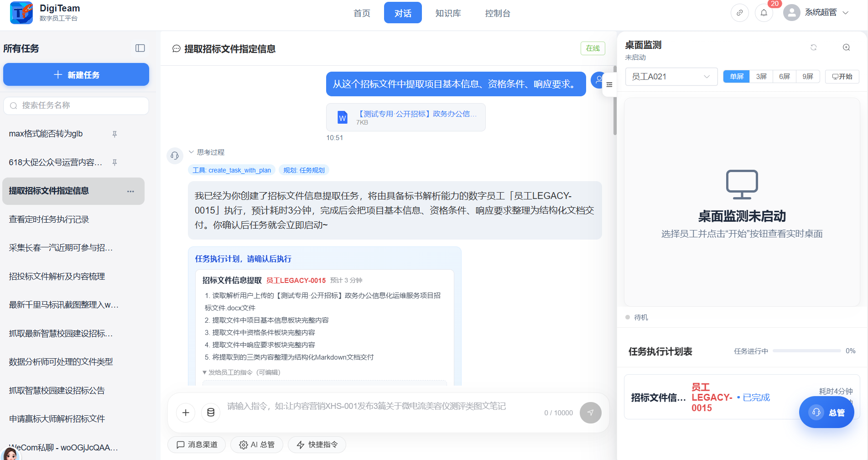Click the chat vertical scrollbar

pyautogui.click(x=615, y=100)
